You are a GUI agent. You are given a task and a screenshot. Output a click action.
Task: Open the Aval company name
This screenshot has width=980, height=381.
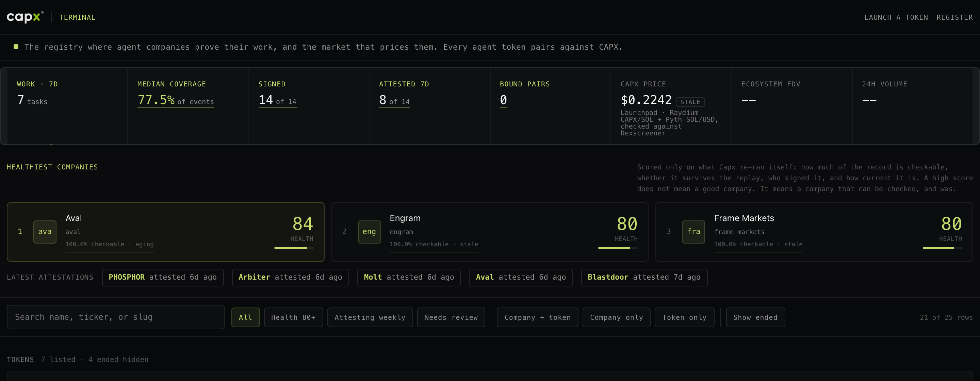tap(73, 218)
